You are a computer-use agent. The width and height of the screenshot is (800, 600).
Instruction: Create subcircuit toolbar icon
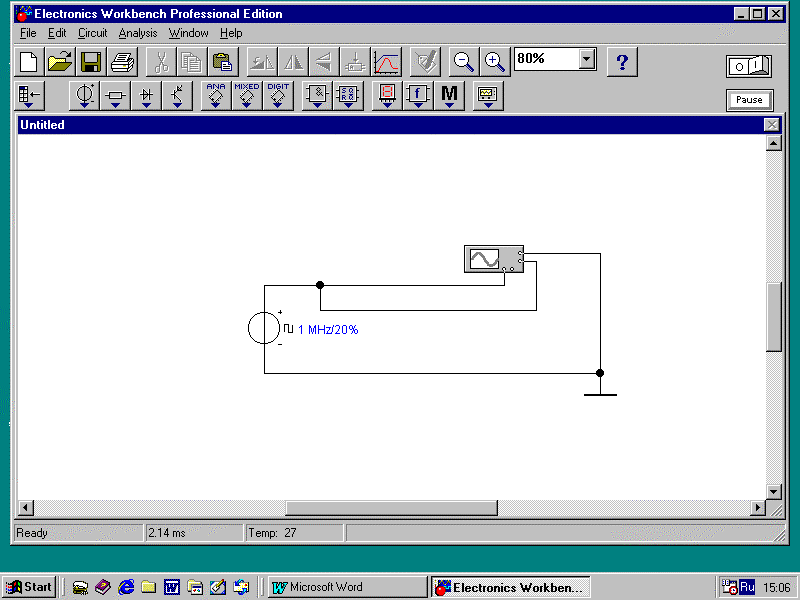click(x=355, y=62)
